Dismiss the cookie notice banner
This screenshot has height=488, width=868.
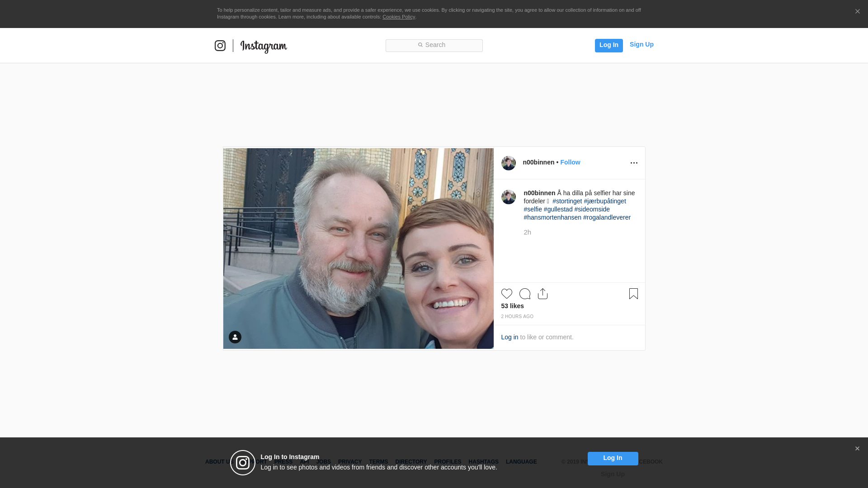857,12
